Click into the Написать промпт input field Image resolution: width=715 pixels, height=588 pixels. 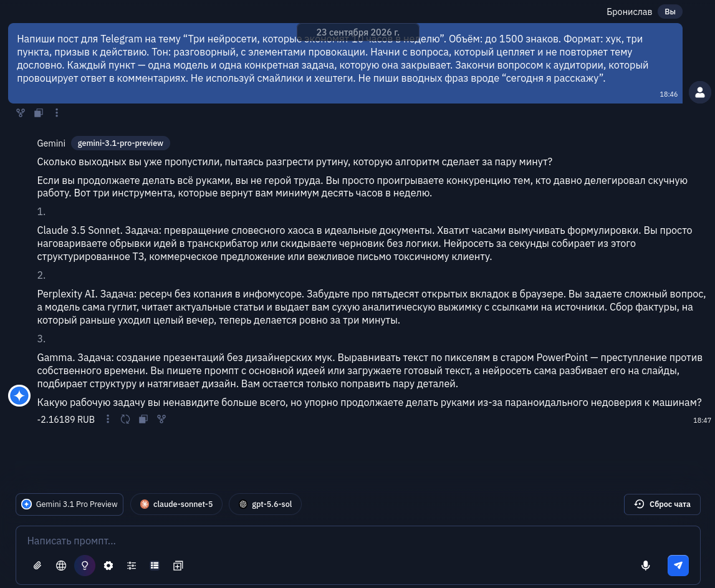[x=358, y=541]
